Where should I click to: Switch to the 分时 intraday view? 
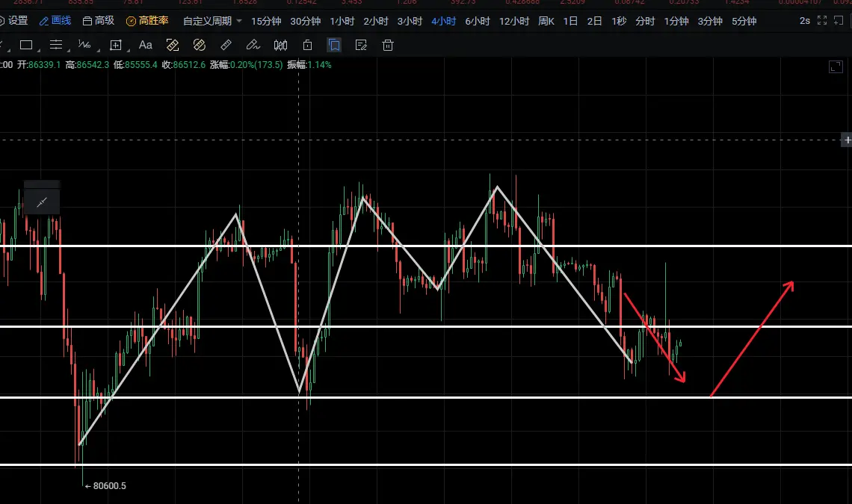[x=645, y=21]
